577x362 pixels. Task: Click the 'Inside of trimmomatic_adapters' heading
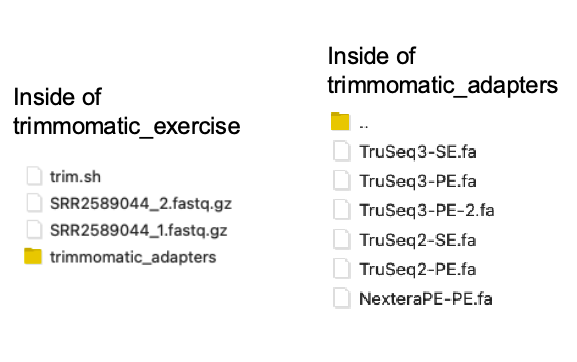(443, 71)
